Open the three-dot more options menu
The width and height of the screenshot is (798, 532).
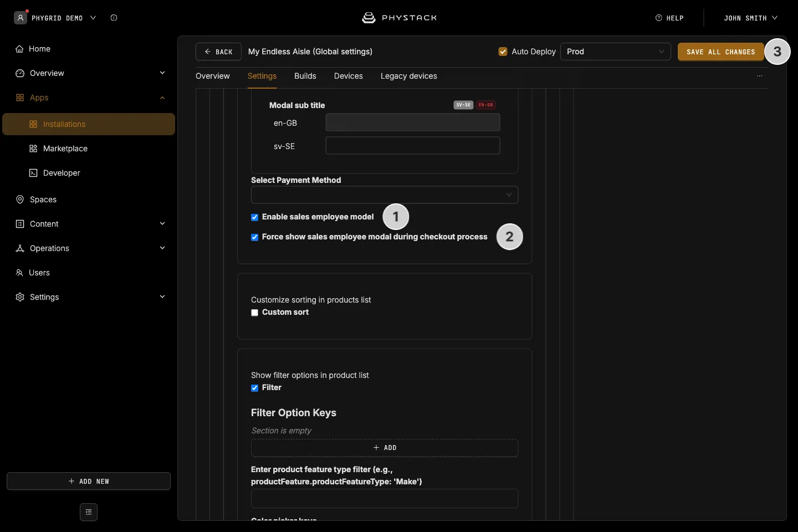point(760,76)
